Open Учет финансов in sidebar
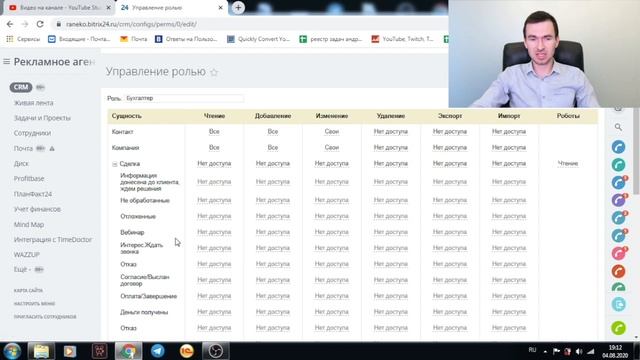640x360 pixels. coord(37,209)
